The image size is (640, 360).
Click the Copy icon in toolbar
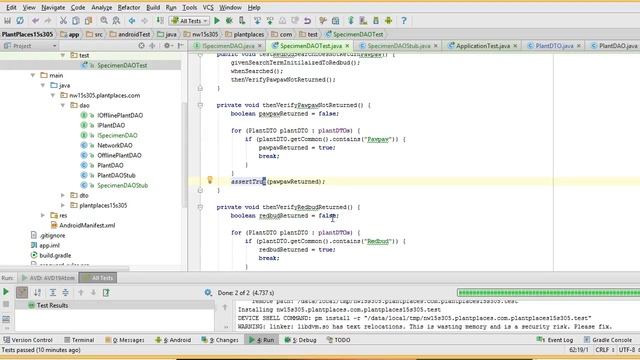76,20
